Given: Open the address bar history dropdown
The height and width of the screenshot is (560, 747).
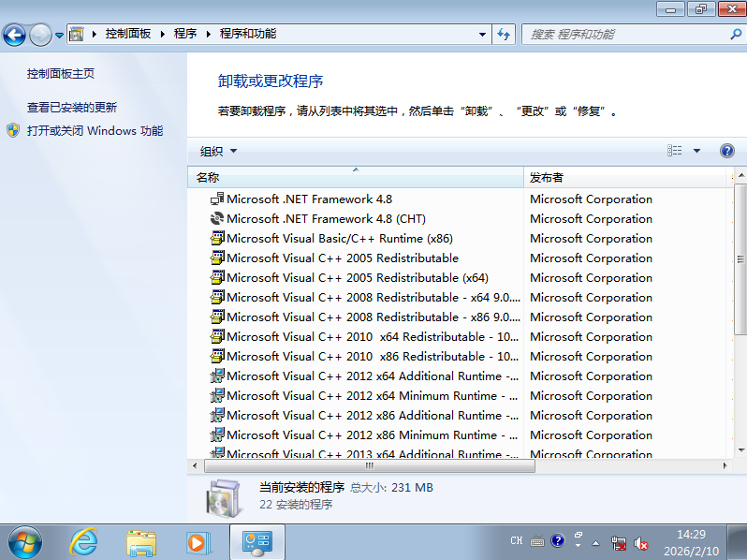Looking at the screenshot, I should pyautogui.click(x=482, y=35).
